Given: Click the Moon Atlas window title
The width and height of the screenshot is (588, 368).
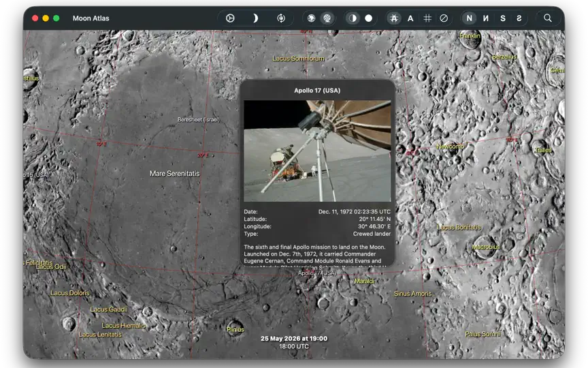Looking at the screenshot, I should 91,18.
